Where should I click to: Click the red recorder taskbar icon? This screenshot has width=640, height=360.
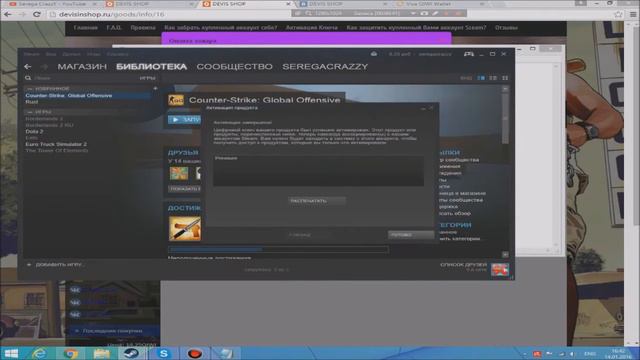[195, 353]
